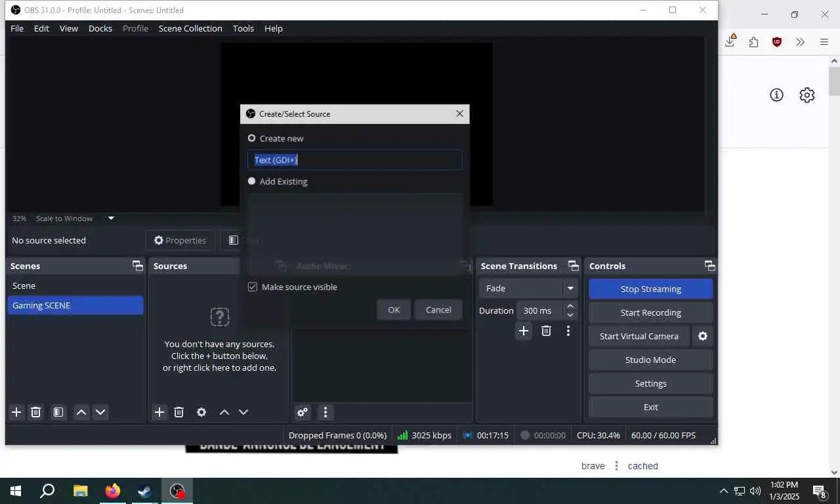Open the Edit menu

click(41, 28)
